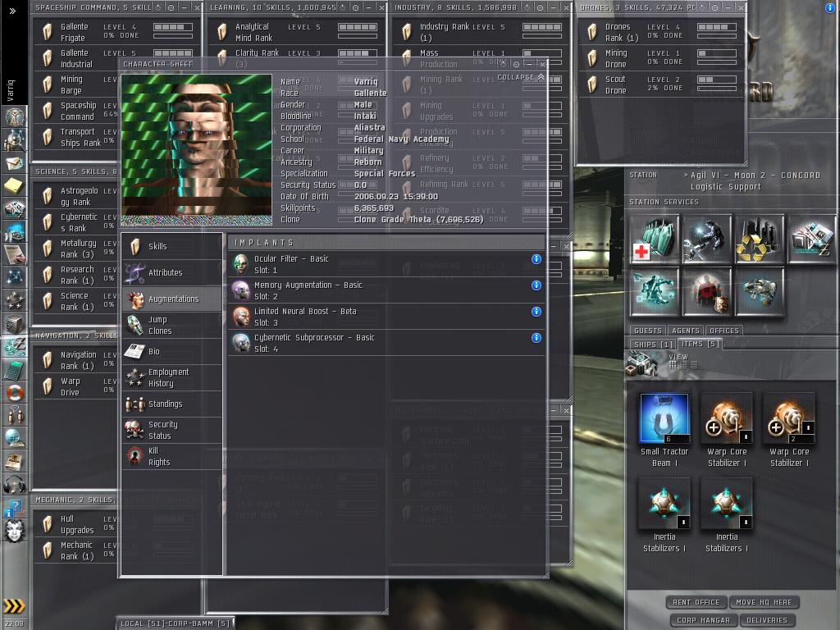Screen dimensions: 840x630
Task: Switch to the Agents tab
Action: (x=686, y=331)
